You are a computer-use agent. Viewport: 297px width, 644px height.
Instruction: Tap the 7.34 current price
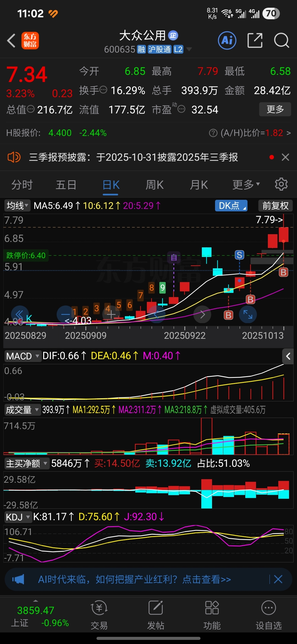click(x=27, y=74)
